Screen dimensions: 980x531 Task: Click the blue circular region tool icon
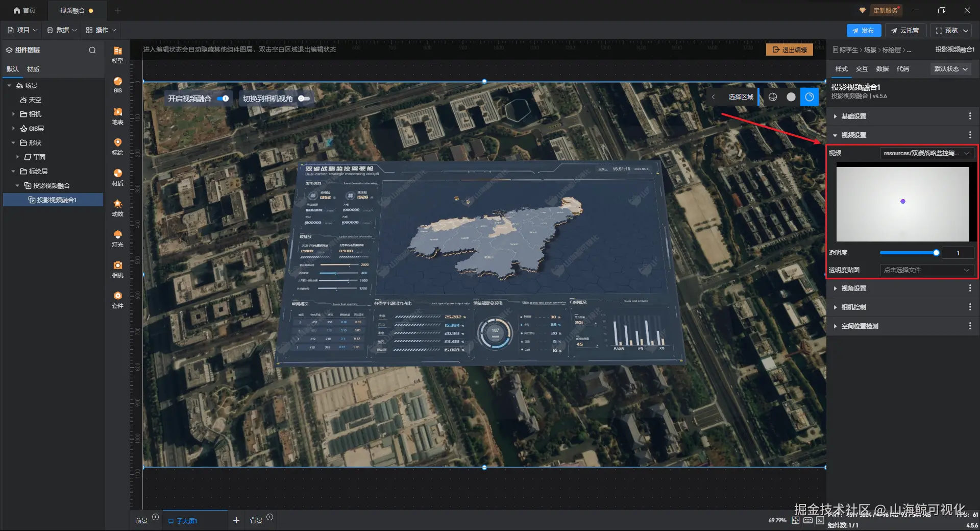(810, 97)
